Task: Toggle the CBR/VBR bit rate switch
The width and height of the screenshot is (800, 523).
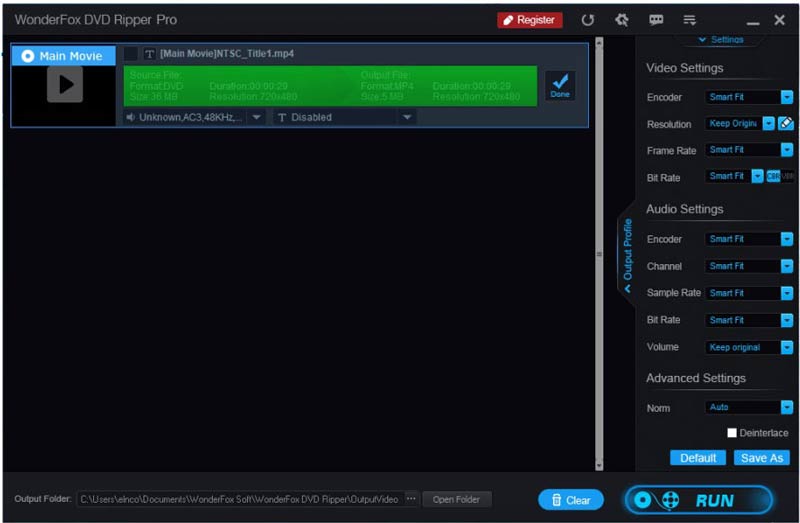Action: (x=780, y=177)
